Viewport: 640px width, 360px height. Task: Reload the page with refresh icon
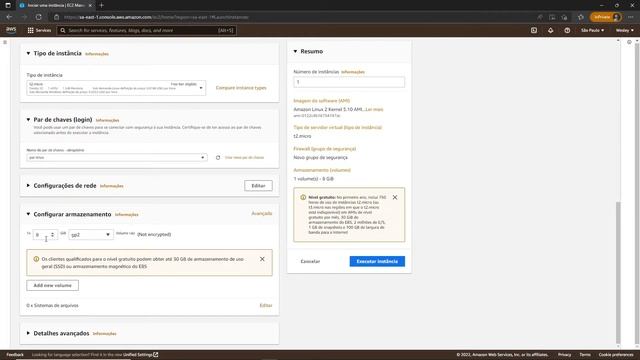[38, 17]
